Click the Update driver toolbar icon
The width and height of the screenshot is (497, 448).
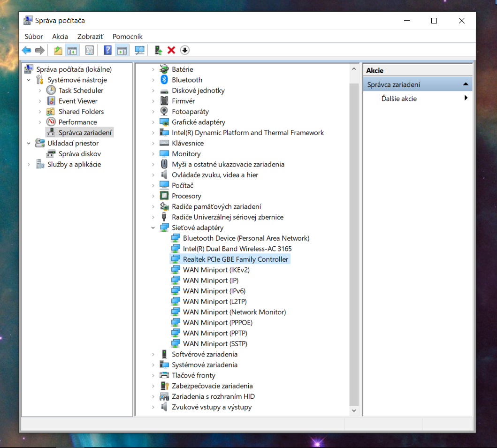pos(158,50)
